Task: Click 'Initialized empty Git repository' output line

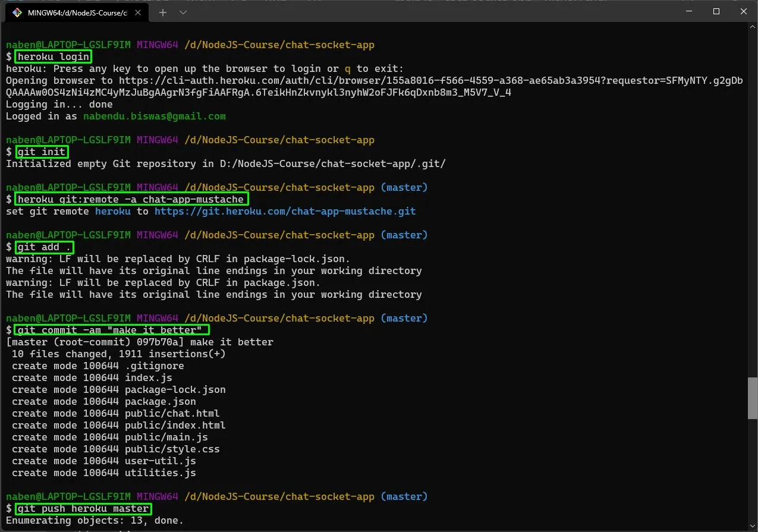Action: [x=226, y=164]
